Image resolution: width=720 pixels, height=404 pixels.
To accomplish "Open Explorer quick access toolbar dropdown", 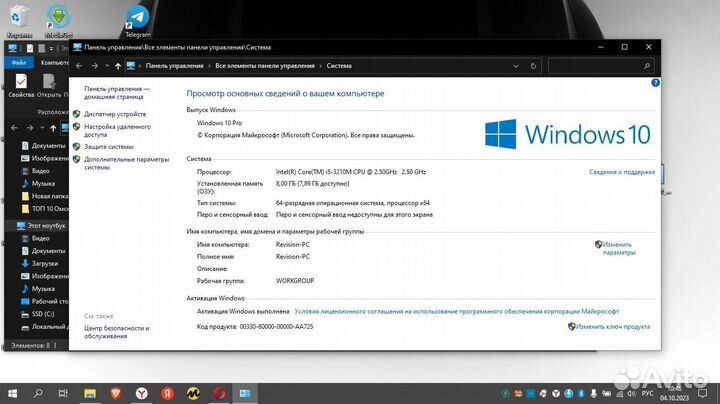I will [51, 48].
